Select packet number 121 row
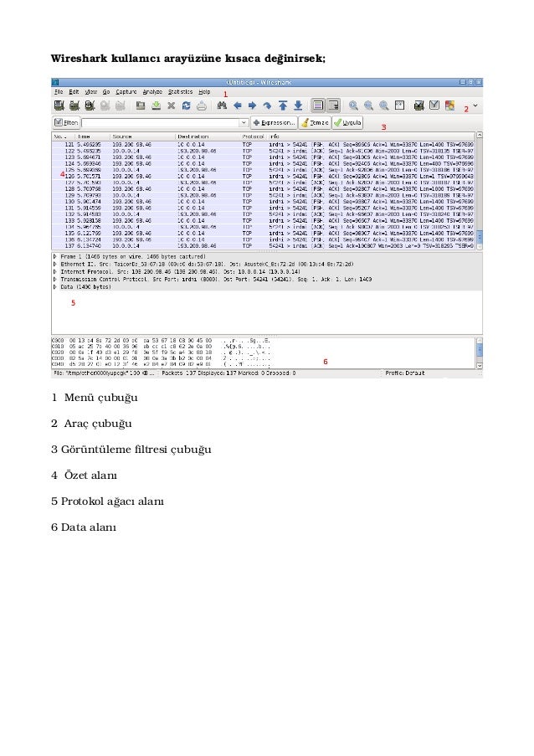534x756 pixels. pyautogui.click(x=263, y=144)
